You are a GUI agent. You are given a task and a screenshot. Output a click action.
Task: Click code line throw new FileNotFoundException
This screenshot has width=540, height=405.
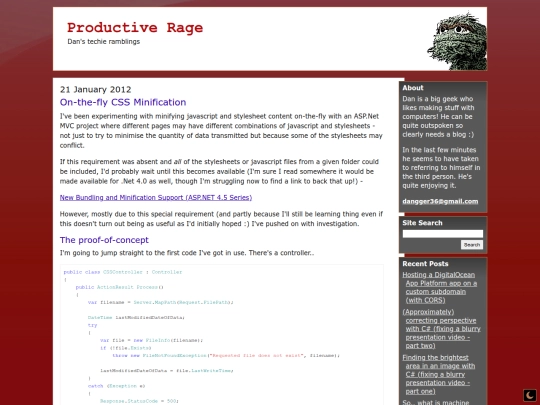point(226,355)
